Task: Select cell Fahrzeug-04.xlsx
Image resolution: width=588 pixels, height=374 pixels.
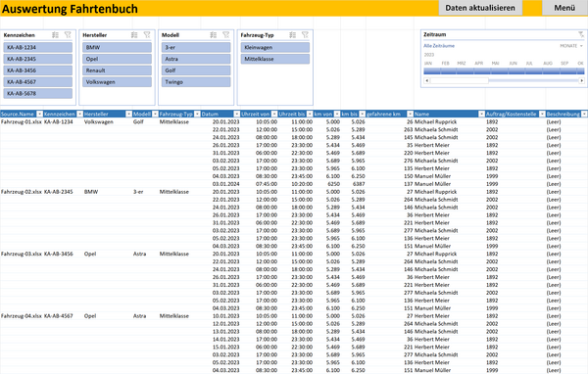Action: [22, 316]
